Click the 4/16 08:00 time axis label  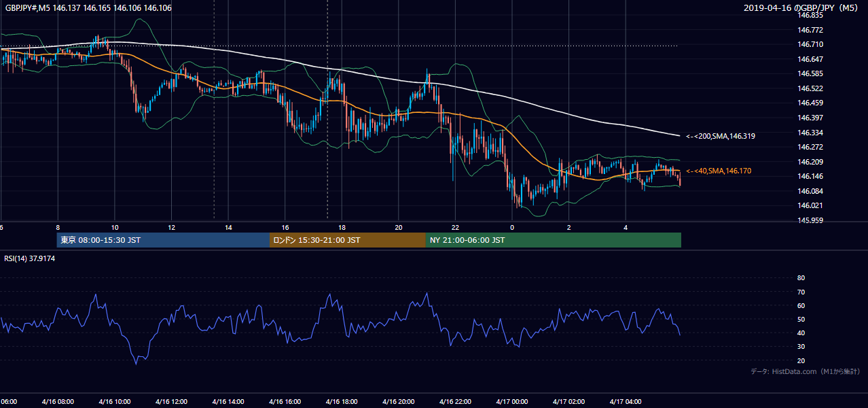[x=58, y=401]
